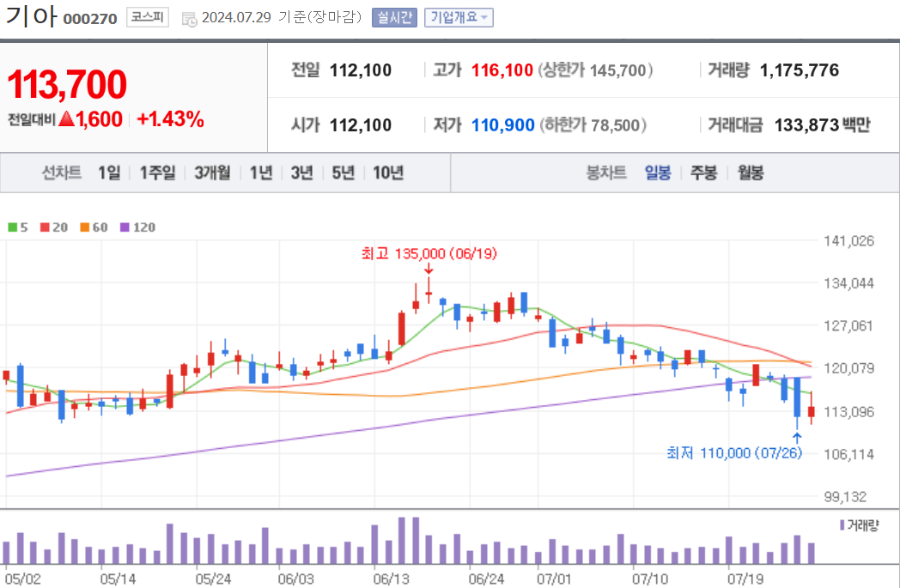This screenshot has height=588, width=900.
Task: Switch to the 주봉 weekly candle chart
Action: 703,172
